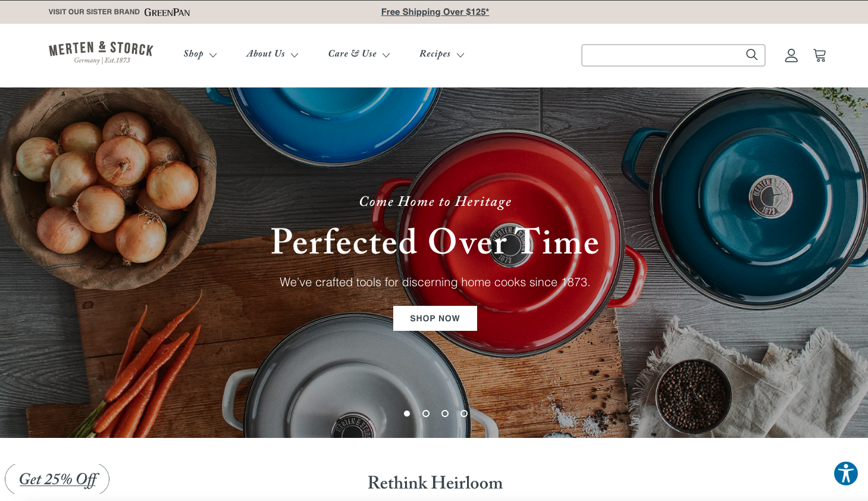This screenshot has width=868, height=501.
Task: Visit the GreenPan sister brand logo
Action: pos(167,12)
